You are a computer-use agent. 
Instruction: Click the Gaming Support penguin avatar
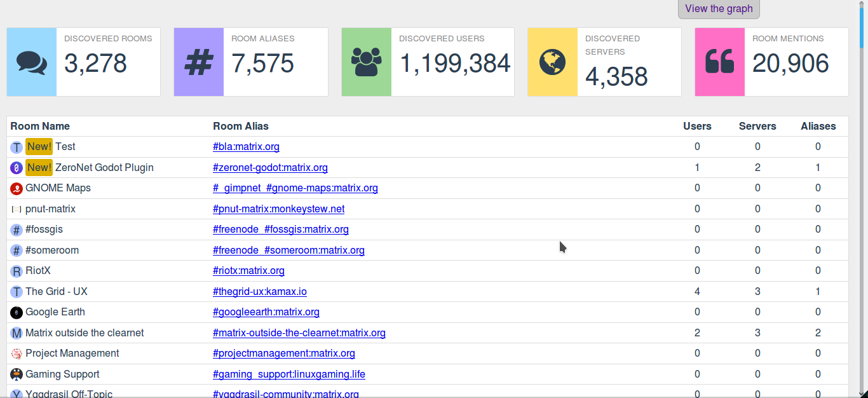tap(17, 374)
